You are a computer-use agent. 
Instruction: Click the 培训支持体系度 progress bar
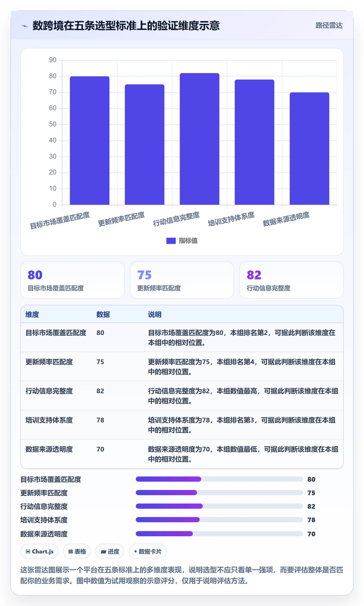tap(219, 520)
